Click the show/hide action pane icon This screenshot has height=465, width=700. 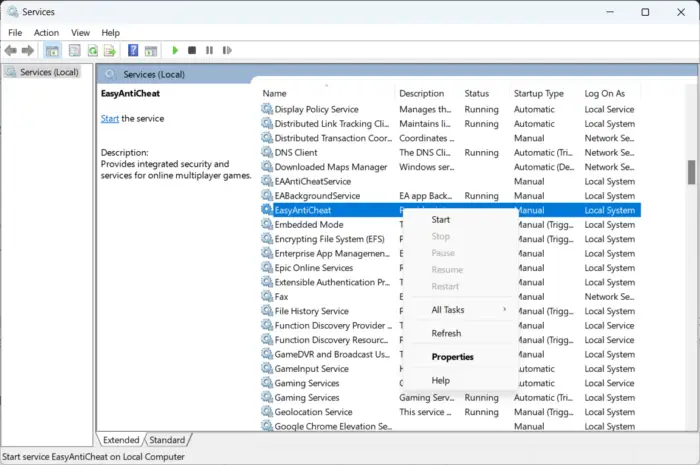(151, 50)
